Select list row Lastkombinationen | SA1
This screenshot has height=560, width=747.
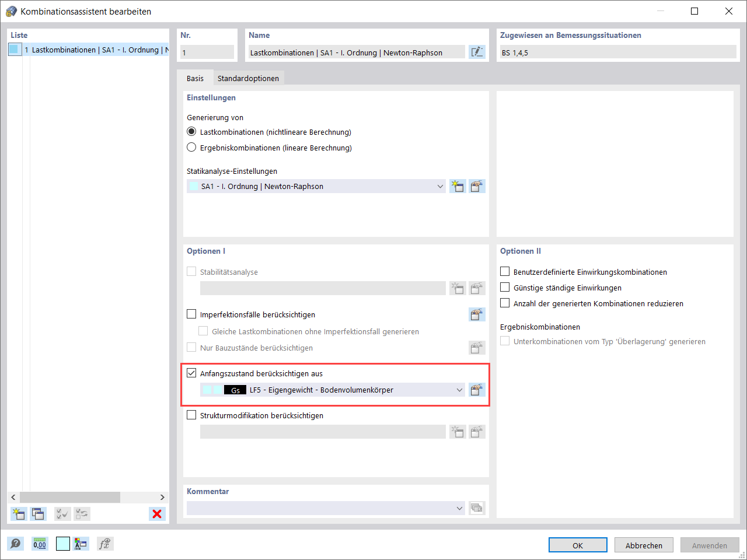(x=89, y=50)
